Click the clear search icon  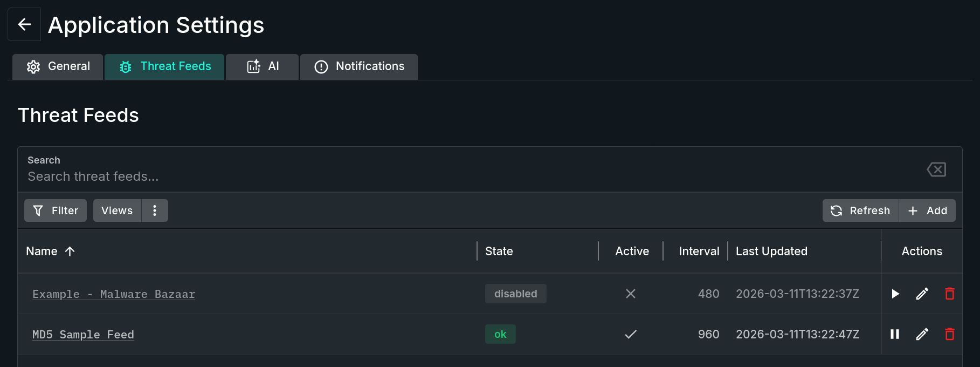936,169
